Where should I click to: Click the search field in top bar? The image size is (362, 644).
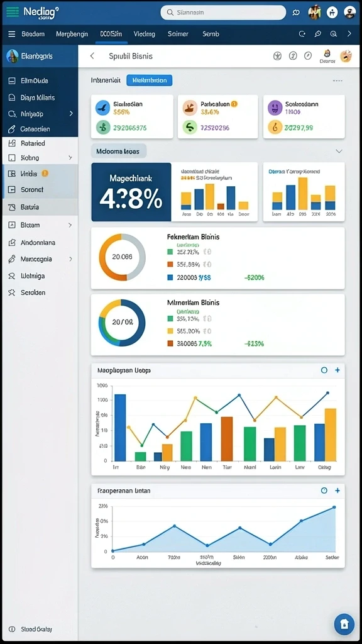coord(223,13)
